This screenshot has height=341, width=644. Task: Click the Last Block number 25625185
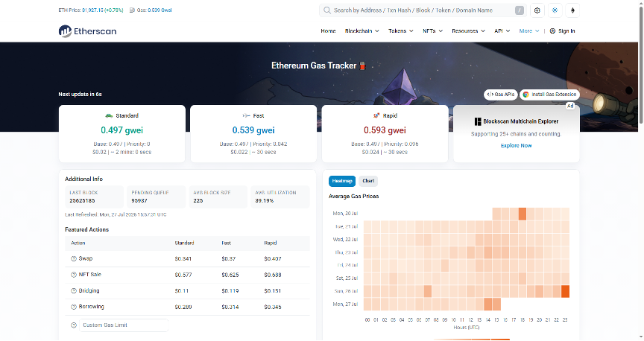click(82, 201)
